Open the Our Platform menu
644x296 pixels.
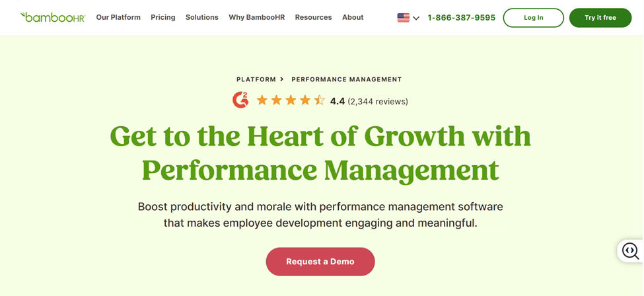118,17
